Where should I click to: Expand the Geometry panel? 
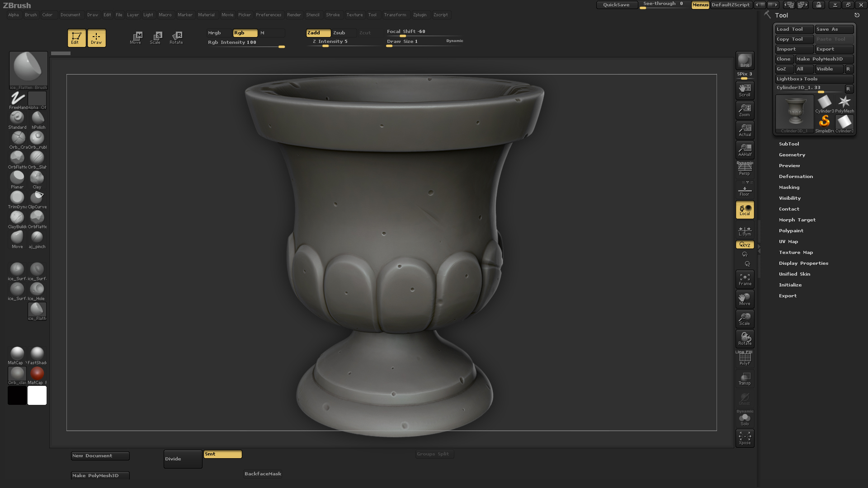coord(792,155)
